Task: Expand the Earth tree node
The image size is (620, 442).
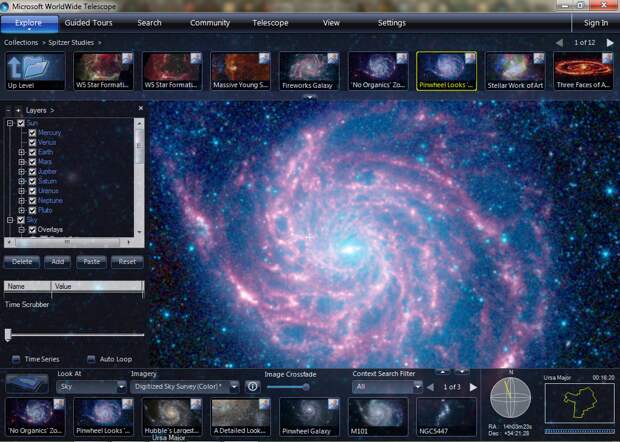Action: (21, 152)
